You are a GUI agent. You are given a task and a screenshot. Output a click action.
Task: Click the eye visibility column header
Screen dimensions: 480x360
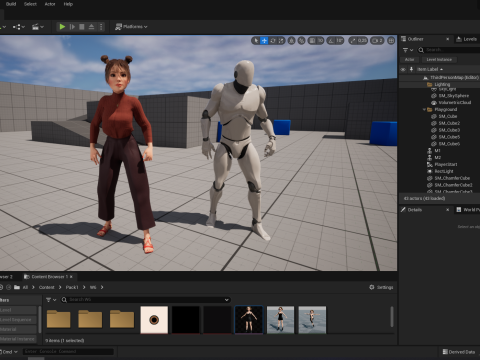[403, 69]
